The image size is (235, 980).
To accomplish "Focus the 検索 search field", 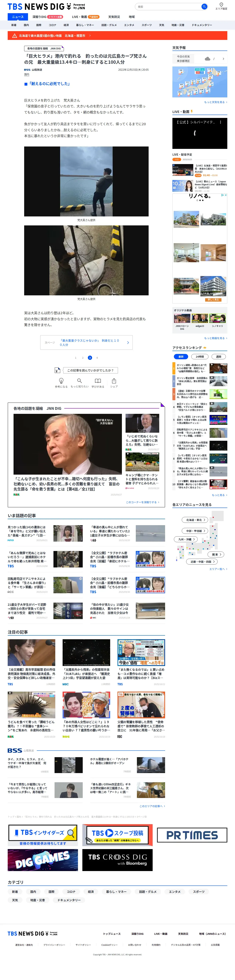I will 168,6.
